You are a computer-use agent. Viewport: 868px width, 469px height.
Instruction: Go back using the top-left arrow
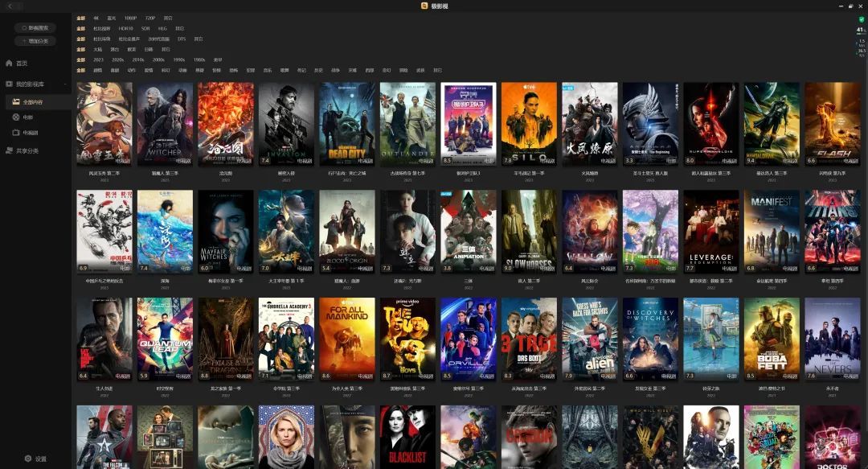[x=11, y=6]
